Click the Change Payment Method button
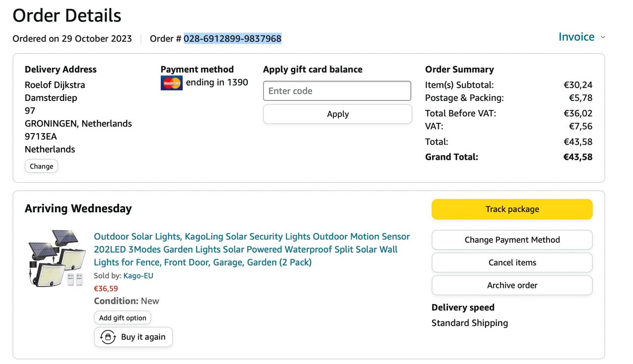Screen dimensions: 633x364 (x=512, y=240)
